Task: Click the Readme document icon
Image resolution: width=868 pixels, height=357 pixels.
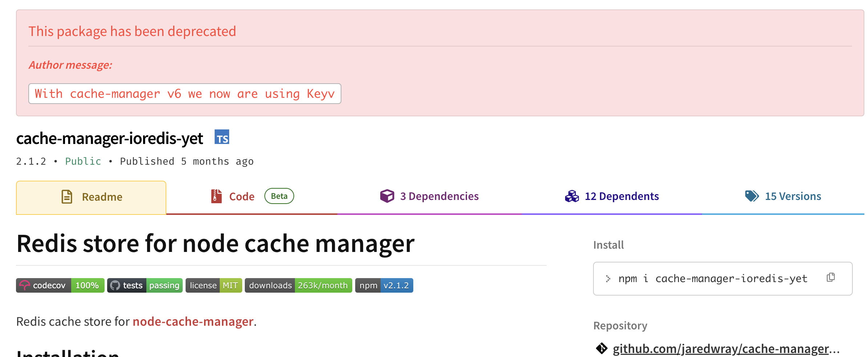Action: pos(67,197)
